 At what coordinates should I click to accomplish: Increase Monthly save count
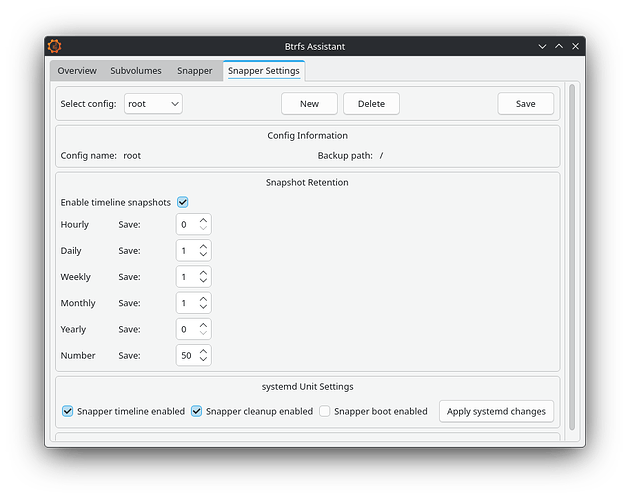[x=203, y=299]
